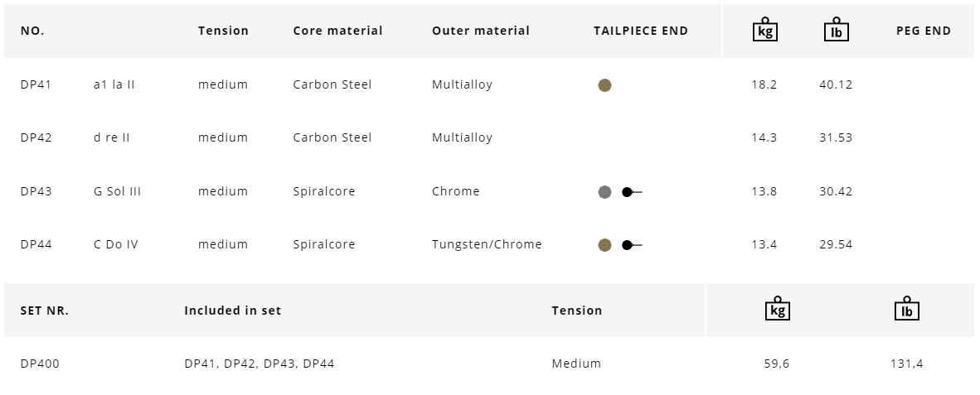
Task: Click the DP41 string number
Action: tap(36, 84)
